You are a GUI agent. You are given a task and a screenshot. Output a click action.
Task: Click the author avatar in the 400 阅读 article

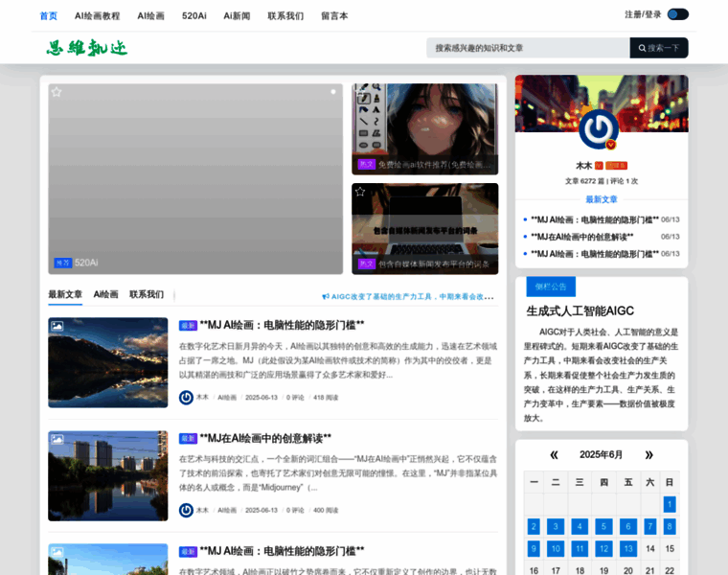click(186, 511)
